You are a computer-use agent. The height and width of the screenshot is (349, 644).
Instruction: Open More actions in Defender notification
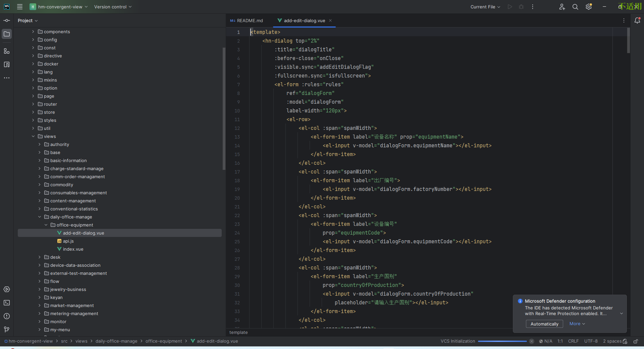(577, 324)
